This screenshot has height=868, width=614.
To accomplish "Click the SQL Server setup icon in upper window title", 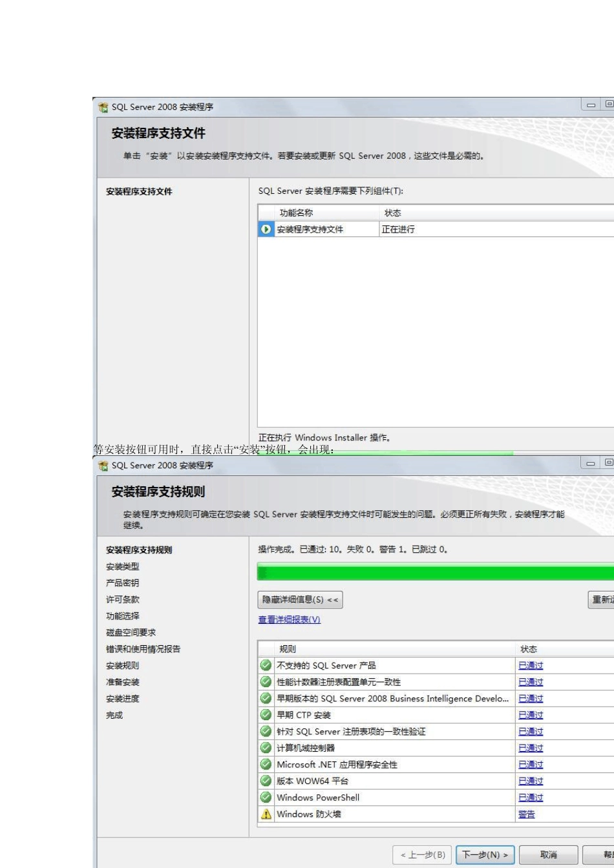I will pyautogui.click(x=103, y=107).
